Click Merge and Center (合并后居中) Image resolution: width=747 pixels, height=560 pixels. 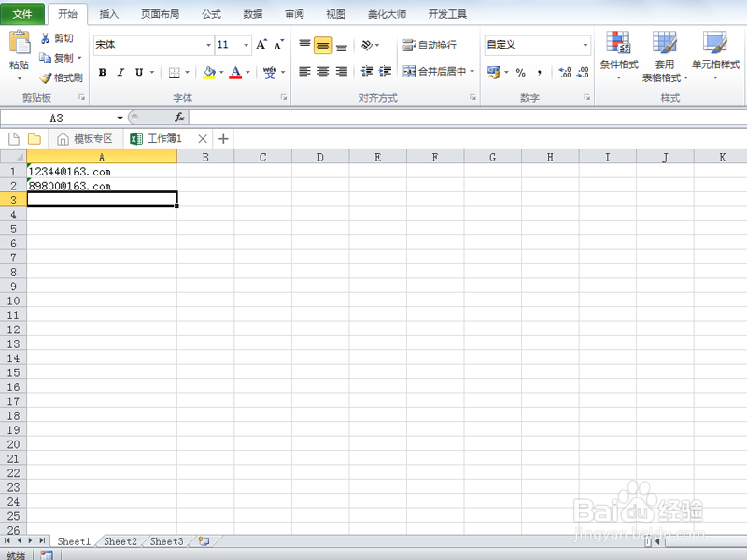(434, 72)
